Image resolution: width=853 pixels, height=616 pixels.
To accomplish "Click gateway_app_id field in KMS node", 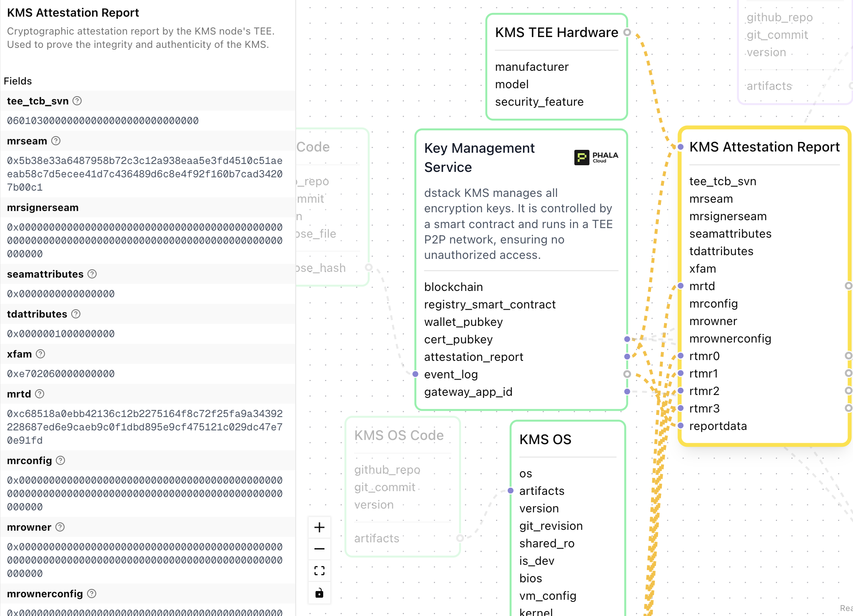I will pos(468,392).
